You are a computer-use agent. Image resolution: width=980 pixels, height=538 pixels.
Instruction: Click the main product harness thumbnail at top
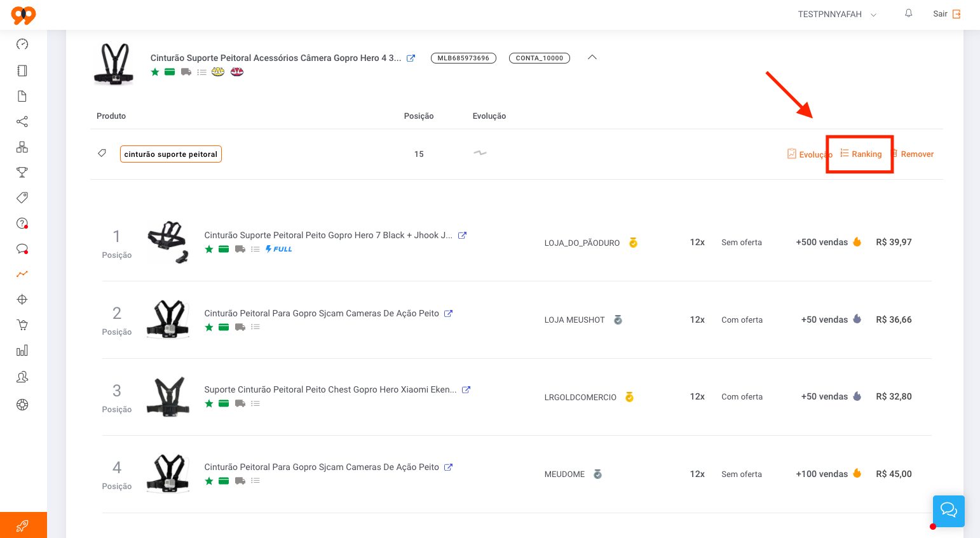click(114, 64)
